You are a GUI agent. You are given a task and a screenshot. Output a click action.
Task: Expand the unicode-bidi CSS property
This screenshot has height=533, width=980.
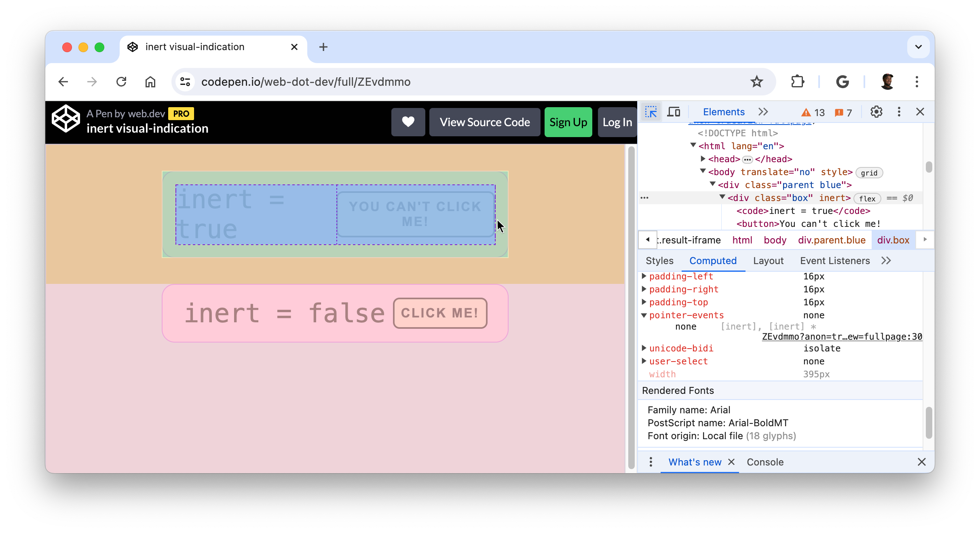point(644,348)
